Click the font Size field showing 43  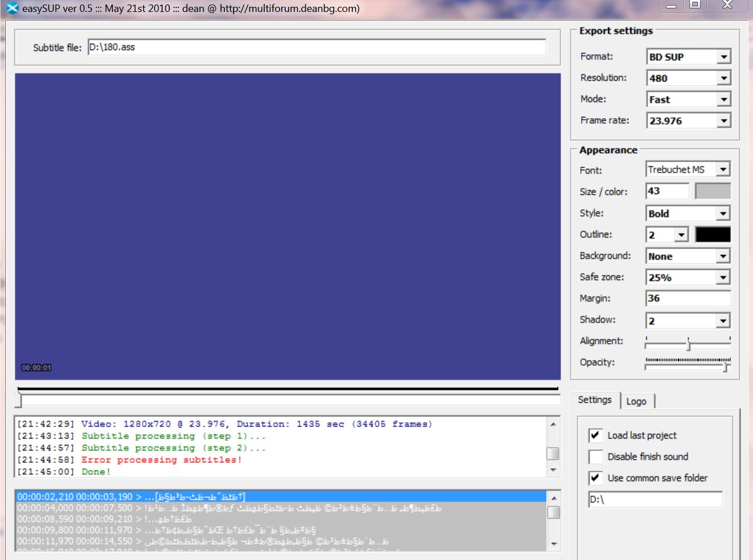667,191
